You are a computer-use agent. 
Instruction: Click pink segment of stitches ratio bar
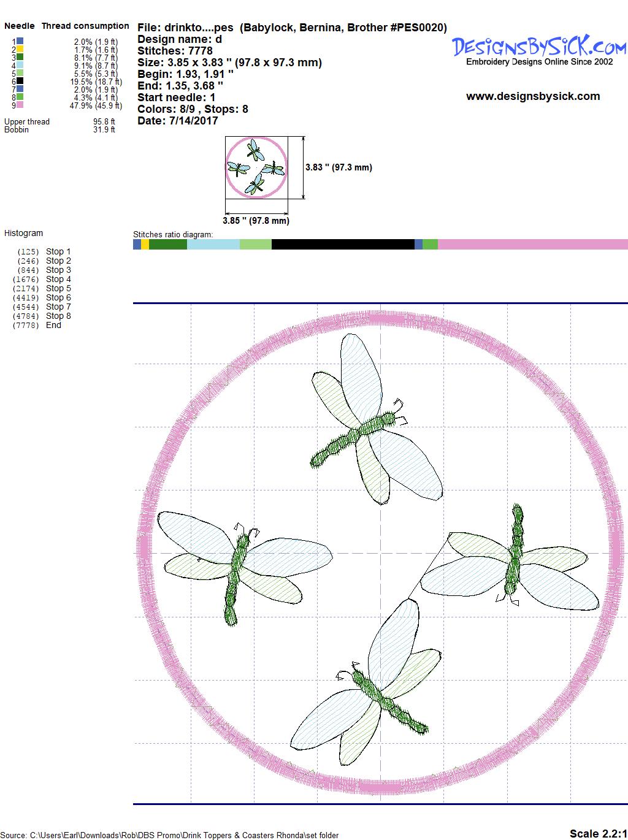point(532,245)
